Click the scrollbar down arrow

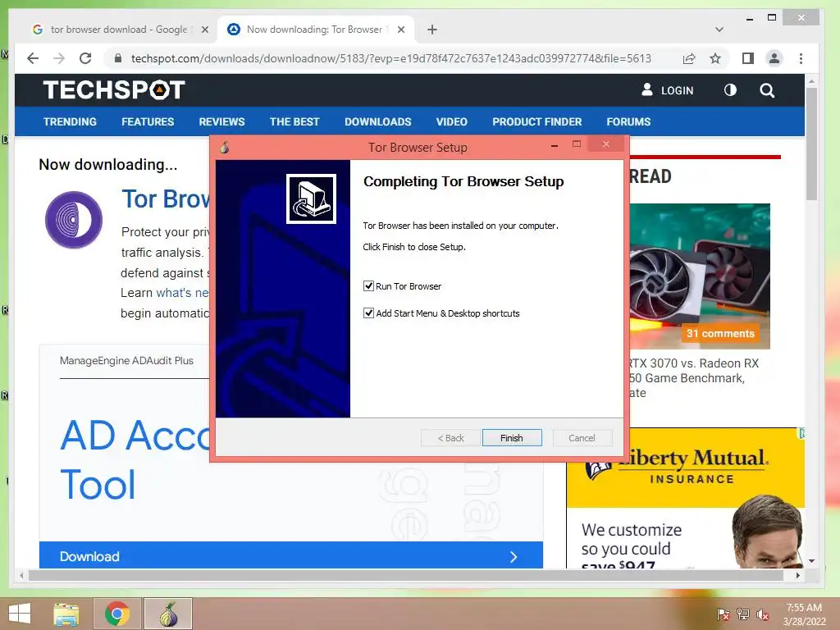pyautogui.click(x=811, y=561)
